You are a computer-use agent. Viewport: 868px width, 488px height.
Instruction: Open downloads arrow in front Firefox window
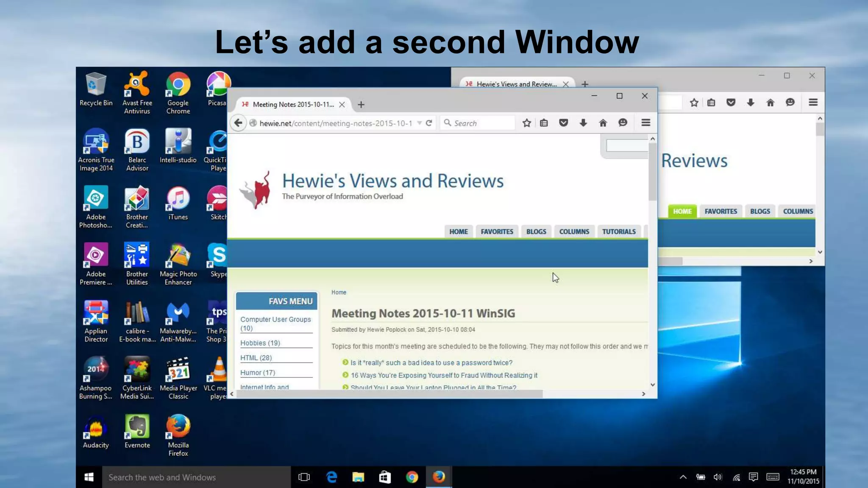[583, 123]
